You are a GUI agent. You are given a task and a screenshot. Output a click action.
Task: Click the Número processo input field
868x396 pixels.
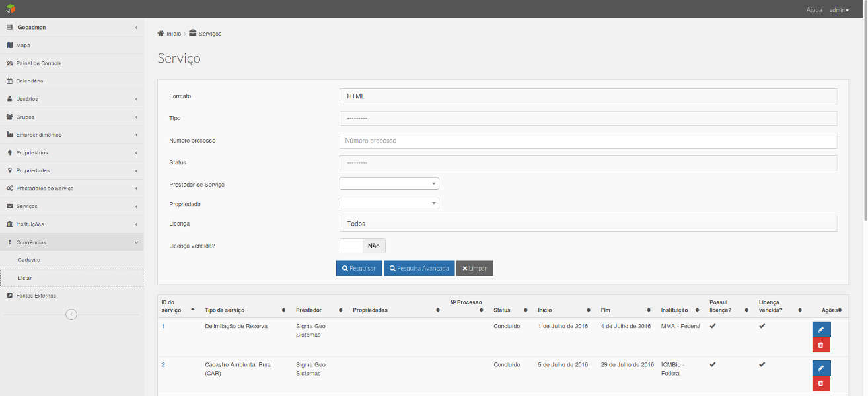click(x=588, y=141)
